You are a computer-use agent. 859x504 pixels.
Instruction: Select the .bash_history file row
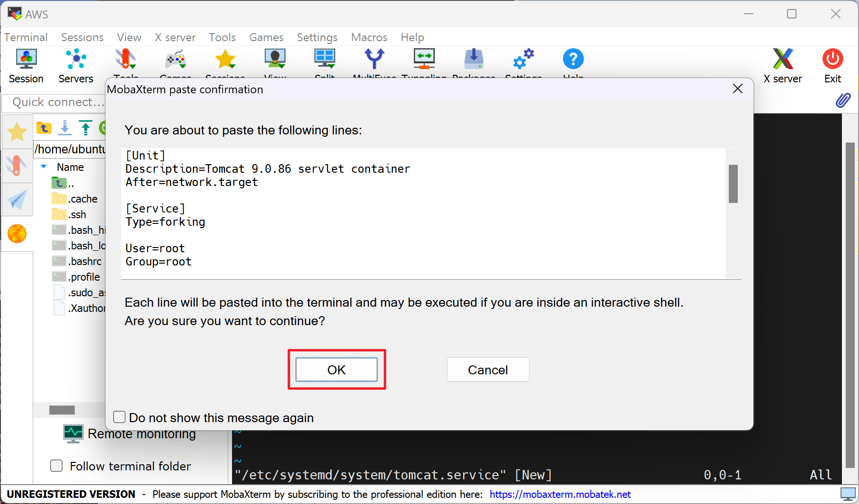(78, 230)
